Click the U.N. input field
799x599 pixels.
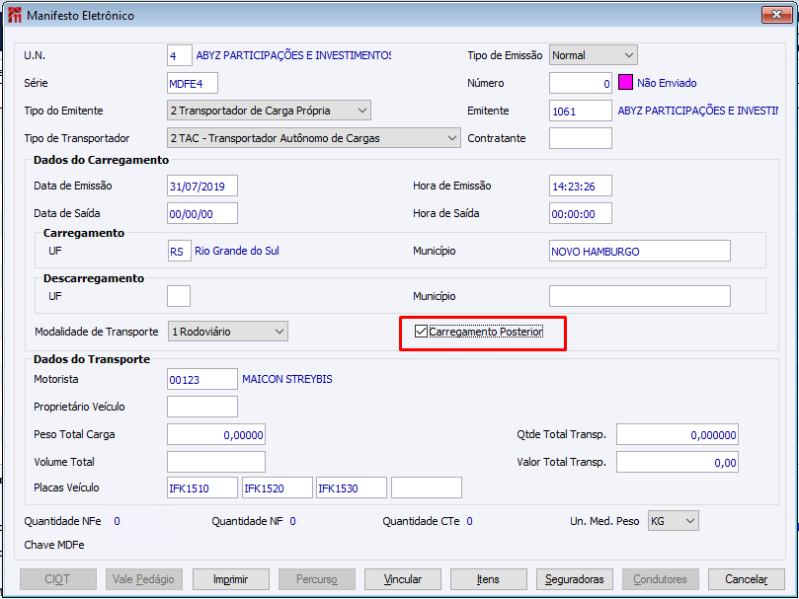(x=179, y=56)
